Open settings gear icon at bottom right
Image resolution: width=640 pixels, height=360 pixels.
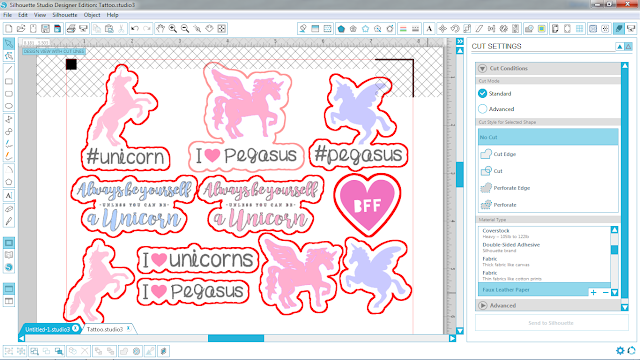(x=620, y=350)
